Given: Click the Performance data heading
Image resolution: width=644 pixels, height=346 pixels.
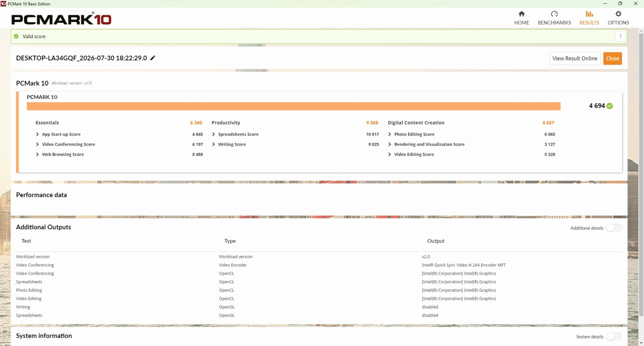Looking at the screenshot, I should pos(41,195).
